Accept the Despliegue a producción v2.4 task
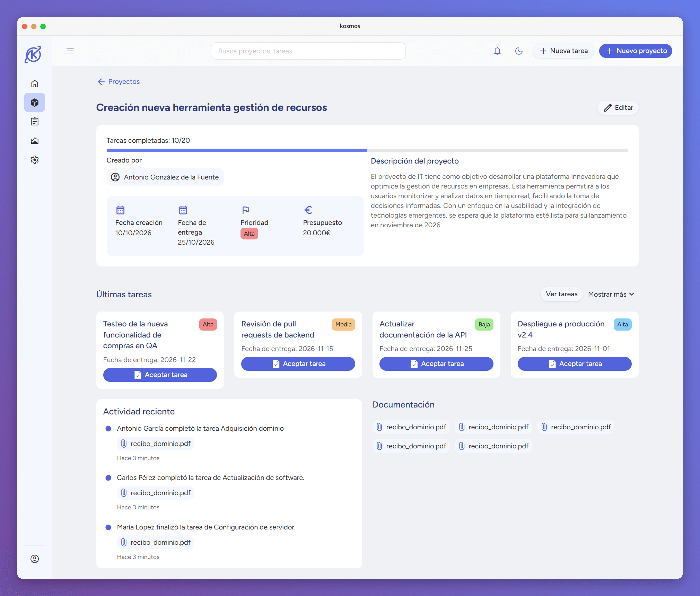 tap(574, 363)
